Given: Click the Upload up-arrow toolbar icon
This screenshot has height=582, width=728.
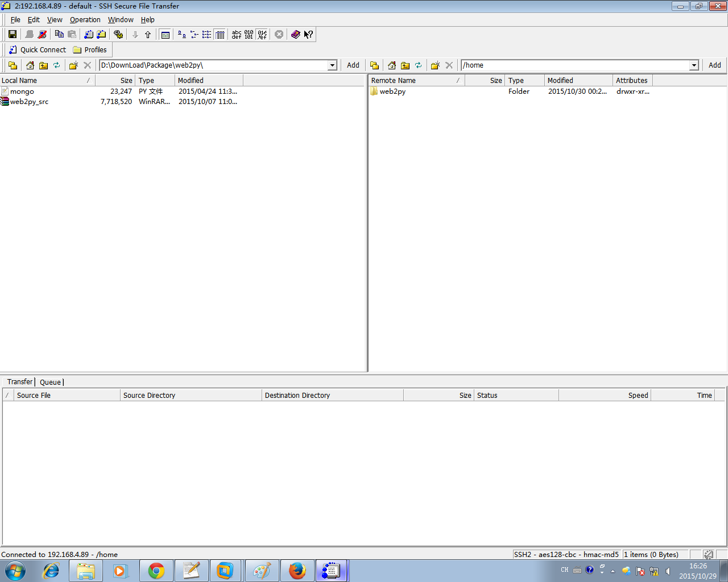Looking at the screenshot, I should coord(148,35).
